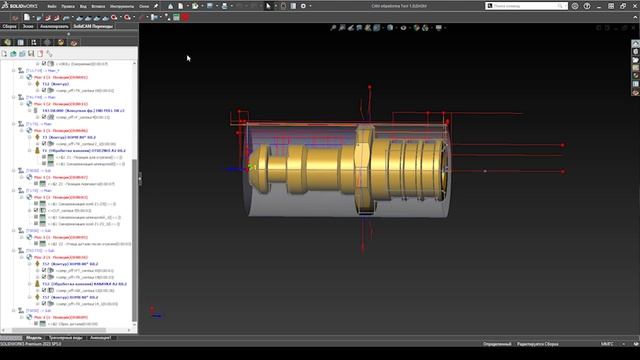Click the Save icon in the top toolbar
640x360 pixels.
click(209, 6)
